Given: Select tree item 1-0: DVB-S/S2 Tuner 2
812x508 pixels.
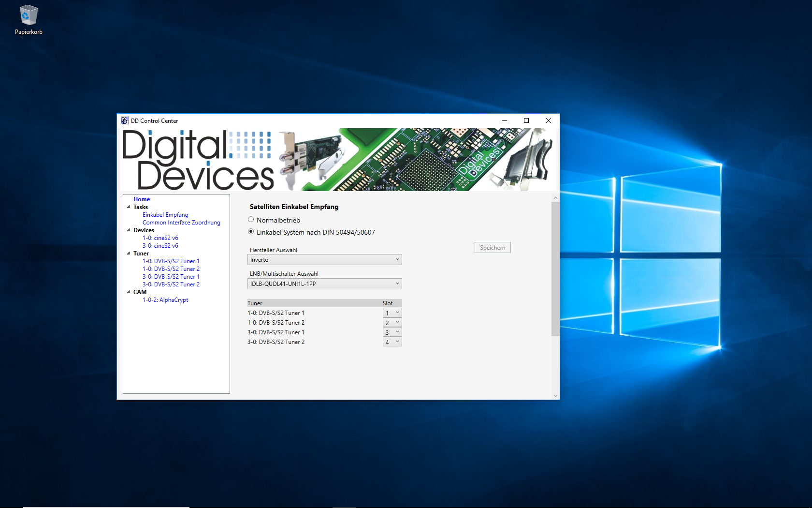Looking at the screenshot, I should coord(171,269).
